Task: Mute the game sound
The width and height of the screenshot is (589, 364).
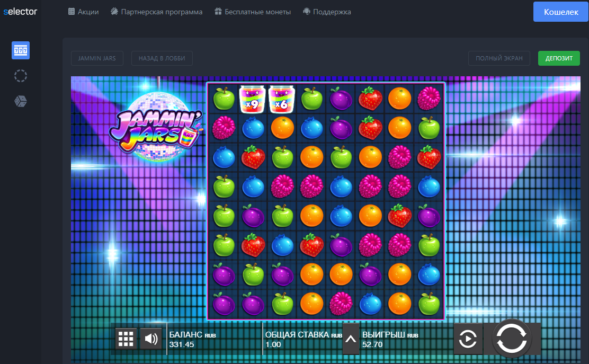Action: click(151, 338)
